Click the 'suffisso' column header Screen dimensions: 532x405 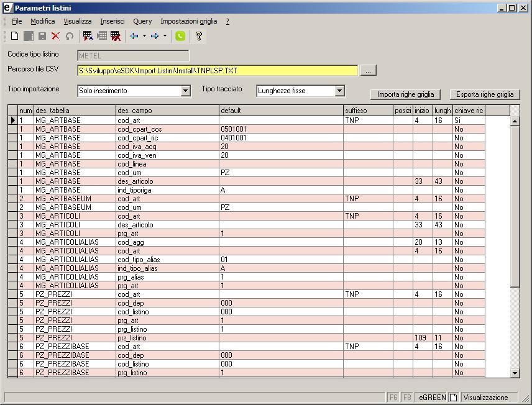pos(368,111)
